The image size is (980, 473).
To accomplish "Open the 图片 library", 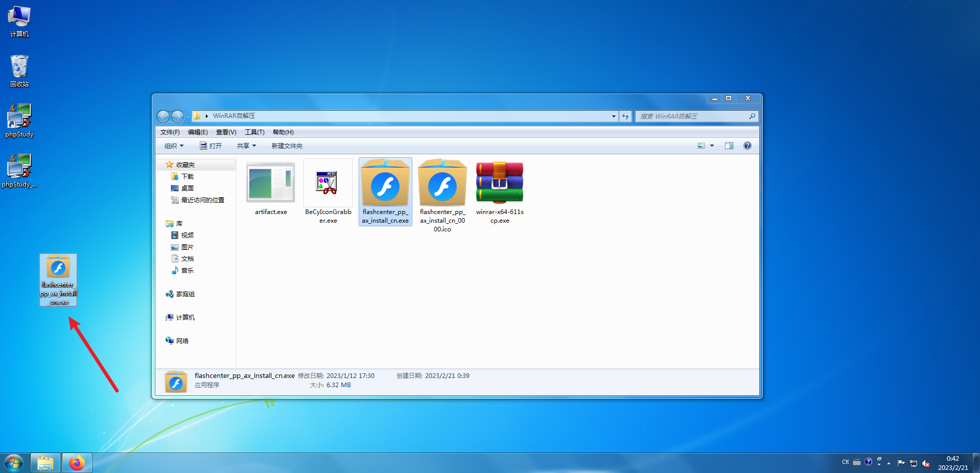I will (188, 247).
